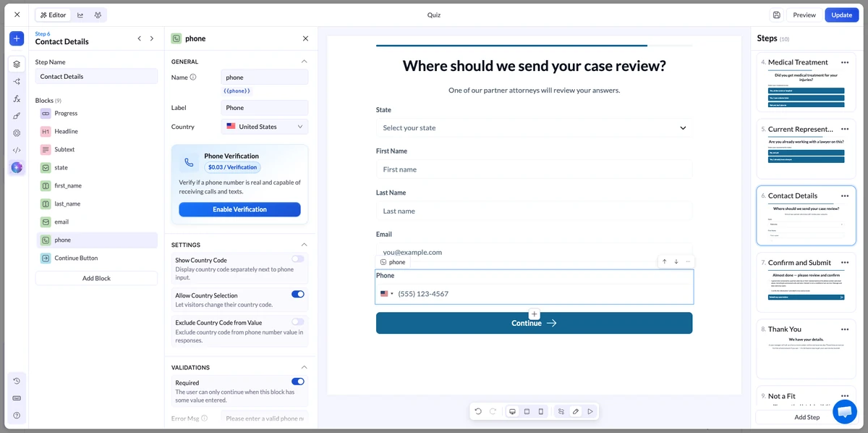Image resolution: width=868 pixels, height=433 pixels.
Task: Click the blue plus add button
Action: pos(17,38)
